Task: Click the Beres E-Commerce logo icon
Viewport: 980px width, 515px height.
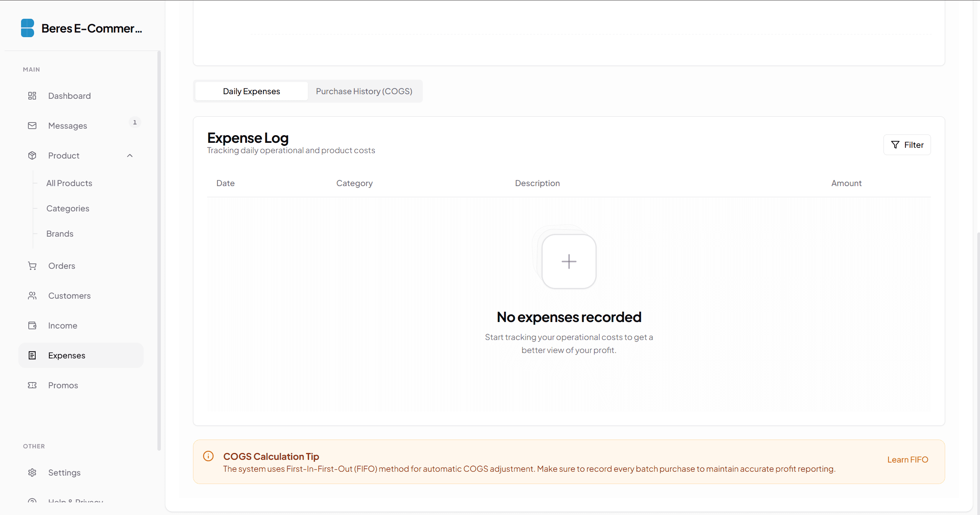Action: click(x=28, y=28)
